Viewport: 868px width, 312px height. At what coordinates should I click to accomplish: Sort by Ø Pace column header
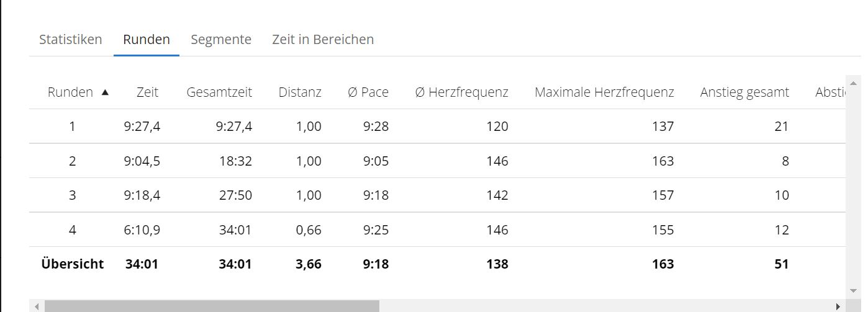pyautogui.click(x=368, y=92)
